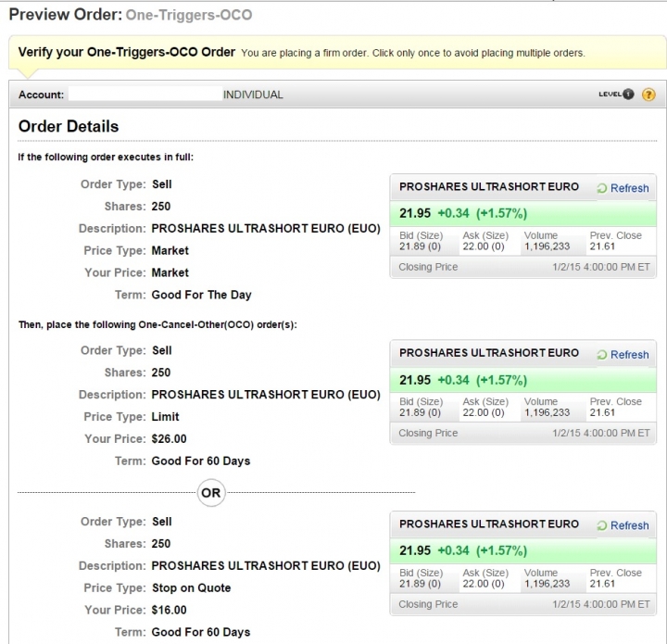The height and width of the screenshot is (644, 667).
Task: Click the first quote's 21.95 last price
Action: pos(415,213)
